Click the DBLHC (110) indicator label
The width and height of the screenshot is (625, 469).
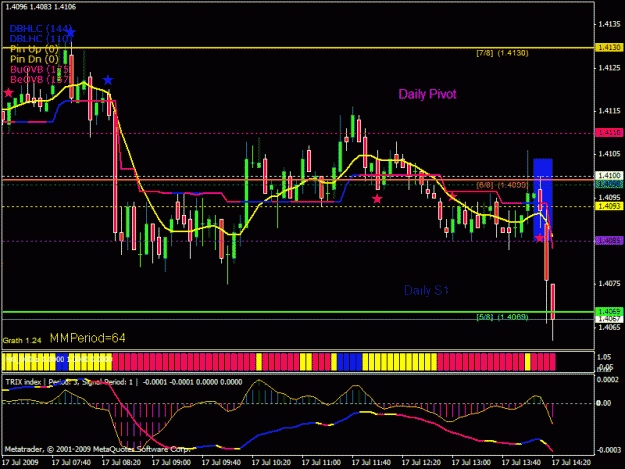pos(41,39)
